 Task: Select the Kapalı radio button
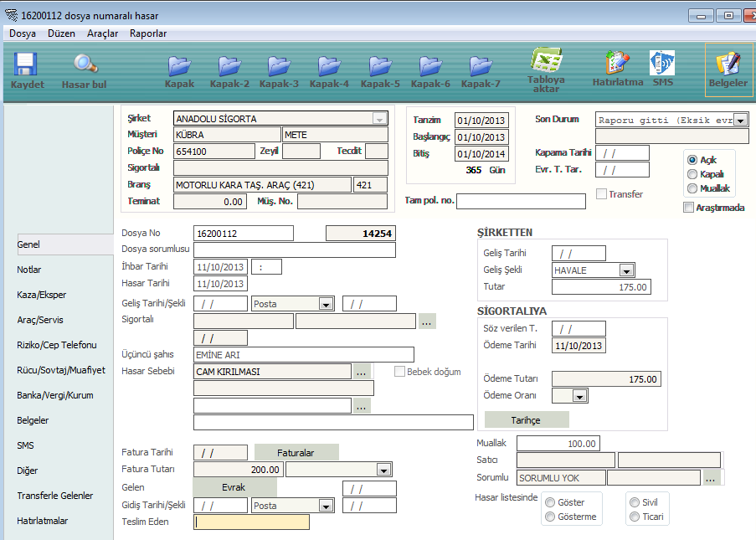692,174
